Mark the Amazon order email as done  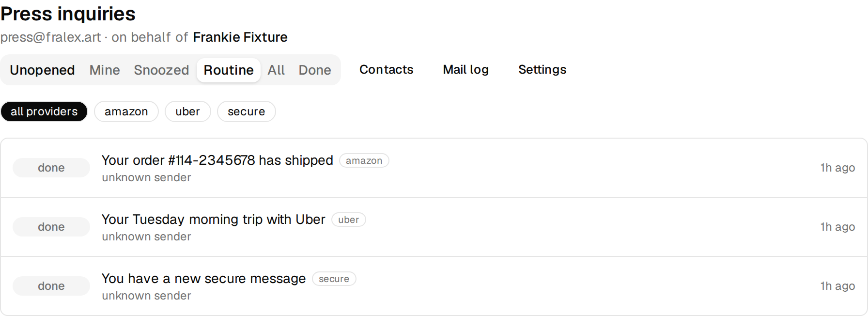pyautogui.click(x=51, y=168)
